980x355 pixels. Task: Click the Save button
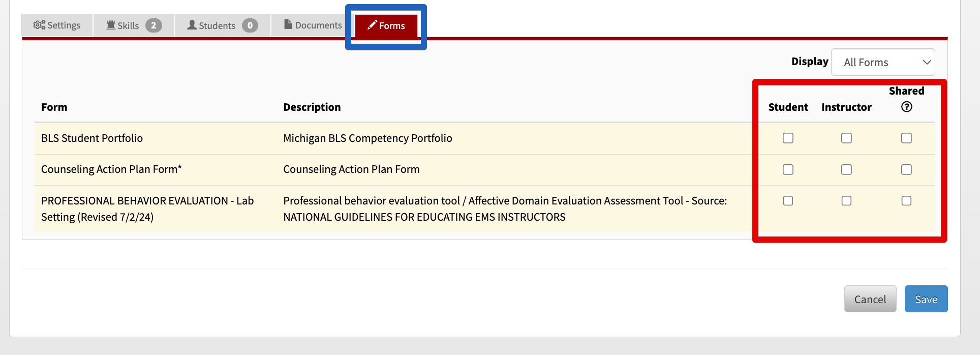(926, 299)
